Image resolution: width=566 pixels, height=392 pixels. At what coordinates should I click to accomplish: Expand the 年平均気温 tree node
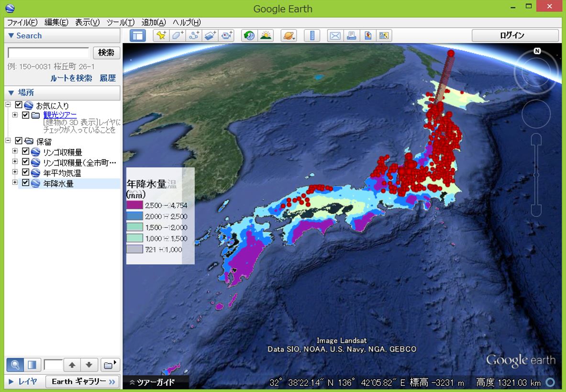[x=15, y=172]
